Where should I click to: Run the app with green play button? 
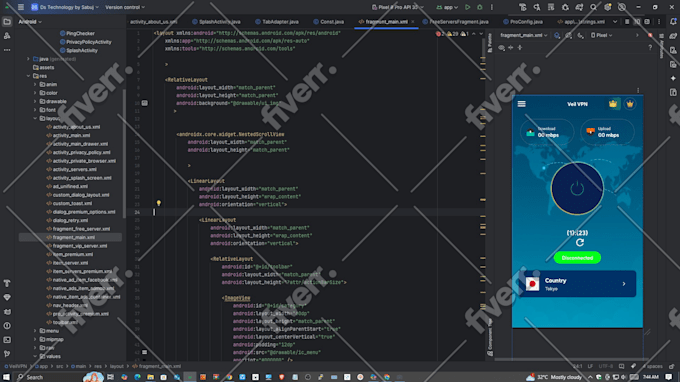click(x=468, y=7)
